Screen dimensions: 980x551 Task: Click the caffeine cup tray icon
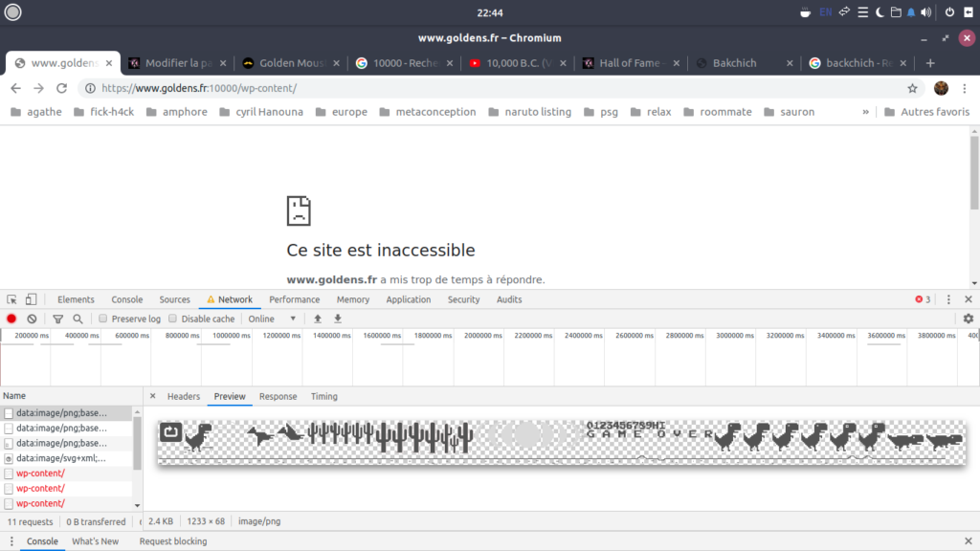point(805,12)
